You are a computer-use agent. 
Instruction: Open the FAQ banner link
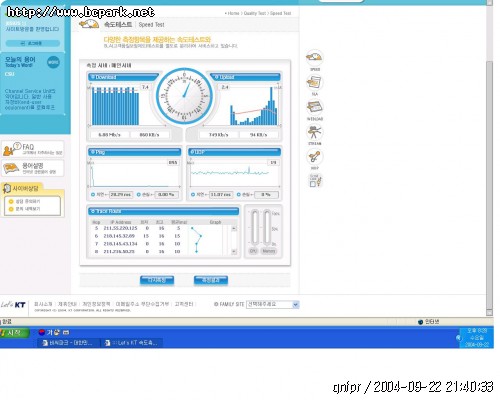pyautogui.click(x=33, y=149)
